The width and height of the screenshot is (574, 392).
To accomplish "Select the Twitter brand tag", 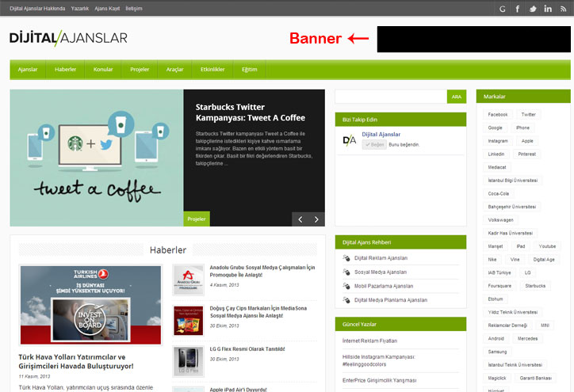I will coord(528,115).
